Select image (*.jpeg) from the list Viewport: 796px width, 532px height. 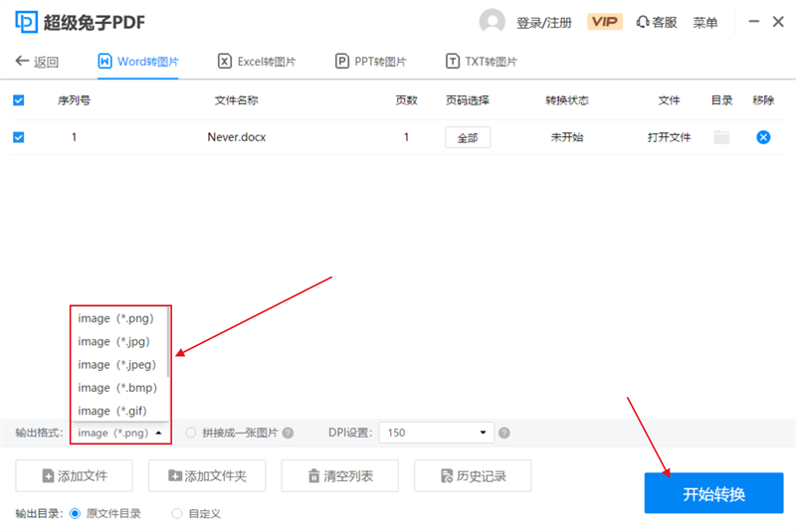point(119,365)
